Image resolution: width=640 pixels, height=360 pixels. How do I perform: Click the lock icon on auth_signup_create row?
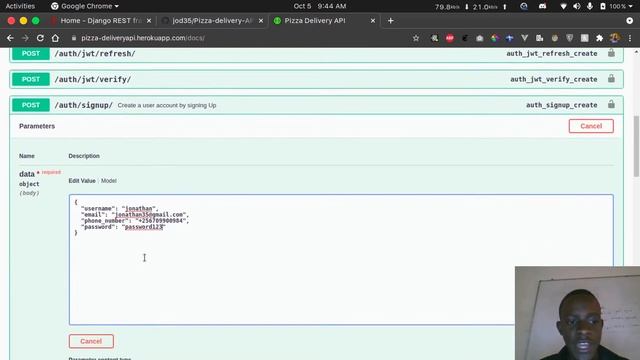pyautogui.click(x=611, y=104)
